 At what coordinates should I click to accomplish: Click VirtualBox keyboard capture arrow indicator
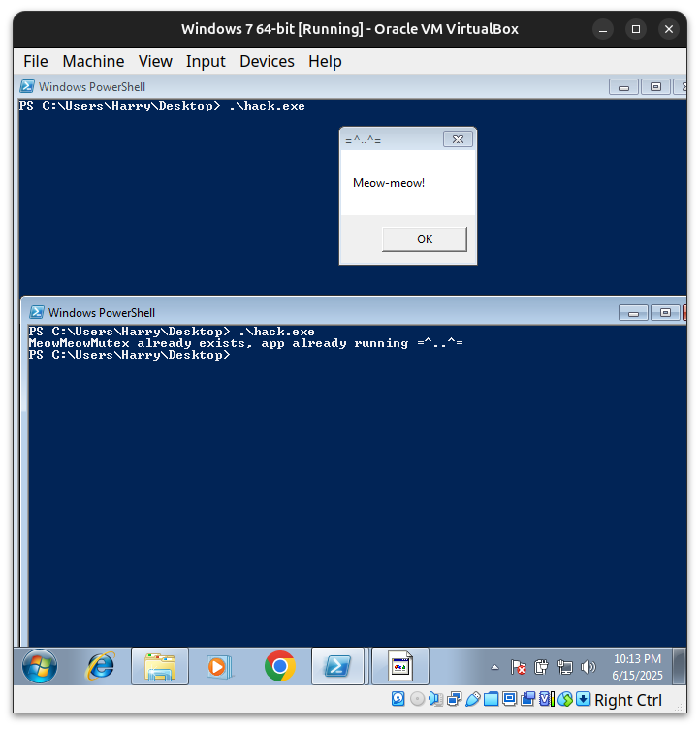(x=584, y=699)
